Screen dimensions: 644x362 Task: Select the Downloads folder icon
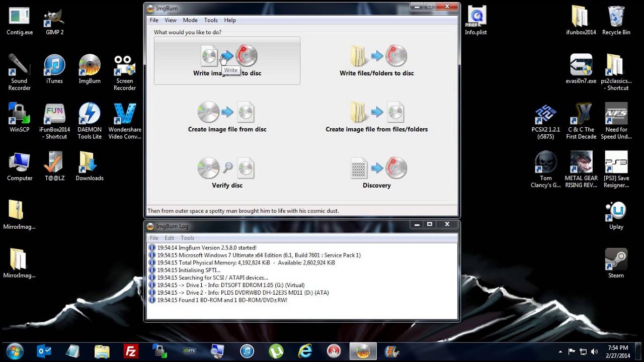(x=90, y=166)
